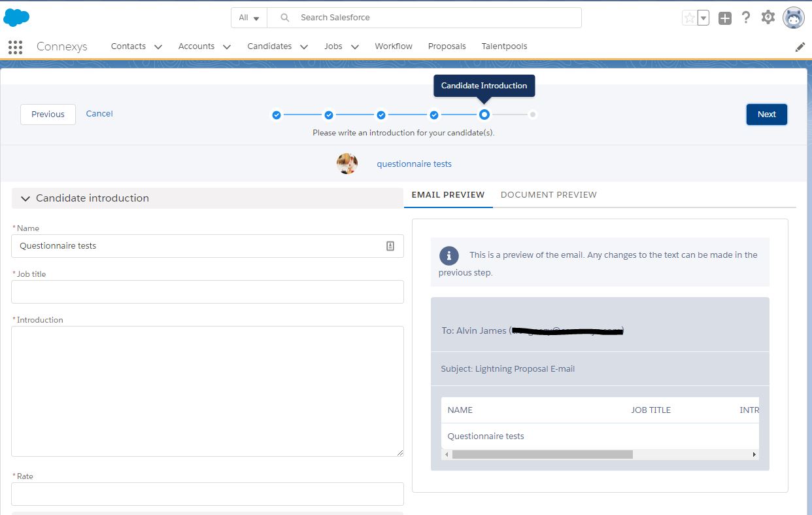Click the Next button
The image size is (812, 515).
point(766,114)
